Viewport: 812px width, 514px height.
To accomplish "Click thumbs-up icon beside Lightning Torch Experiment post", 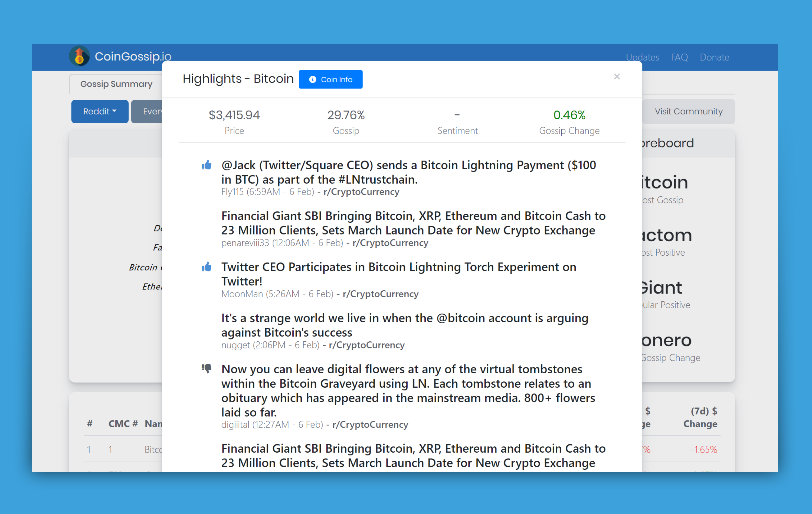I will 206,267.
